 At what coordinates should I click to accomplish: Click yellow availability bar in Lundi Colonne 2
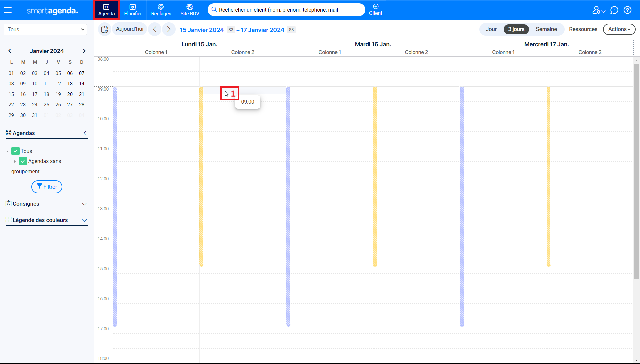pos(201,177)
